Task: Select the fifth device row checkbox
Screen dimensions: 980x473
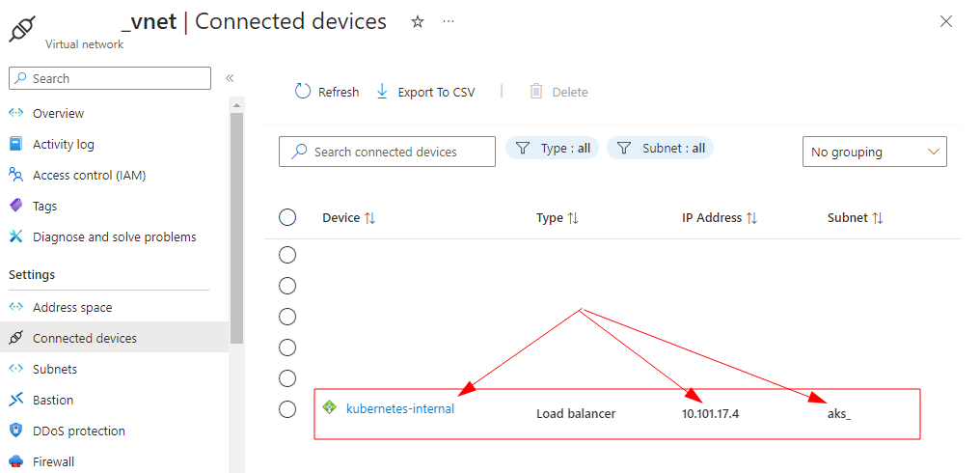Action: point(286,378)
